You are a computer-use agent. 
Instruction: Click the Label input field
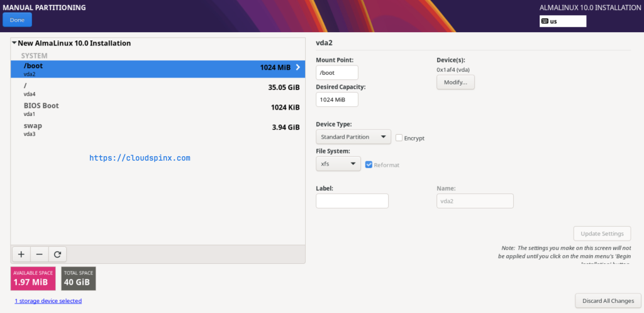click(352, 201)
